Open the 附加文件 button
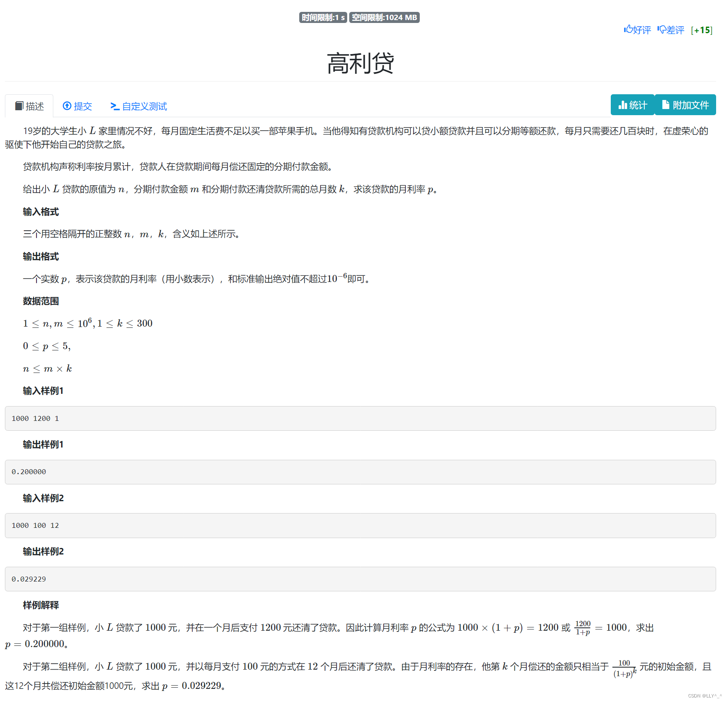728x702 pixels. 685,105
